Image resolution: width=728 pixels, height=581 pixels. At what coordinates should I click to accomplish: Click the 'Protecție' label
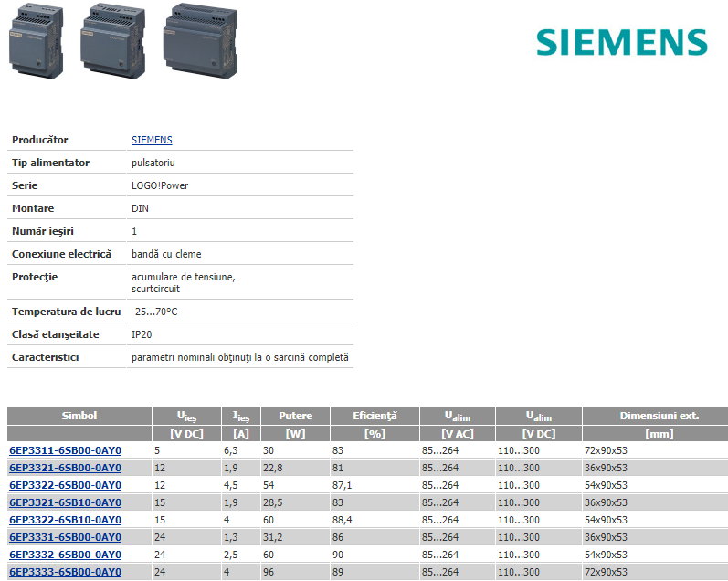tap(35, 278)
